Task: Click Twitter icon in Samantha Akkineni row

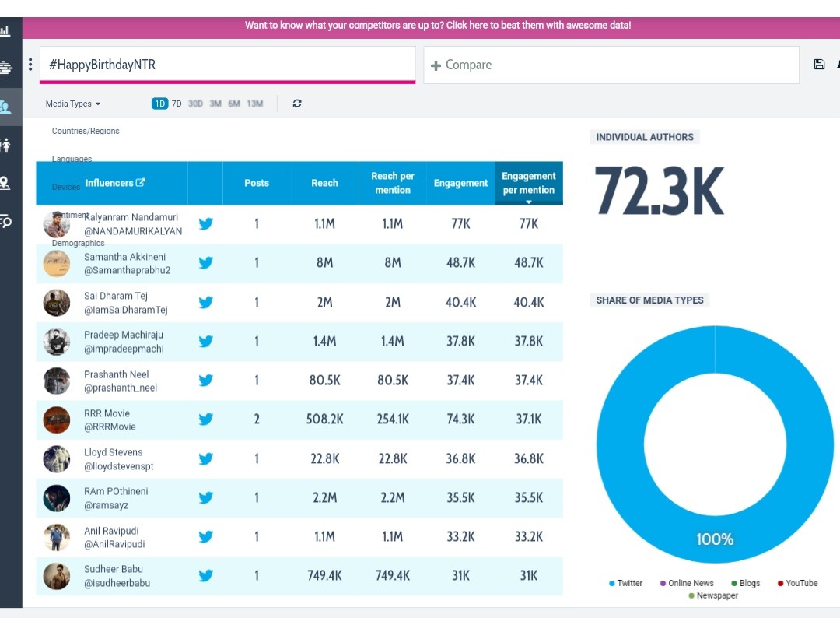Action: pos(205,262)
